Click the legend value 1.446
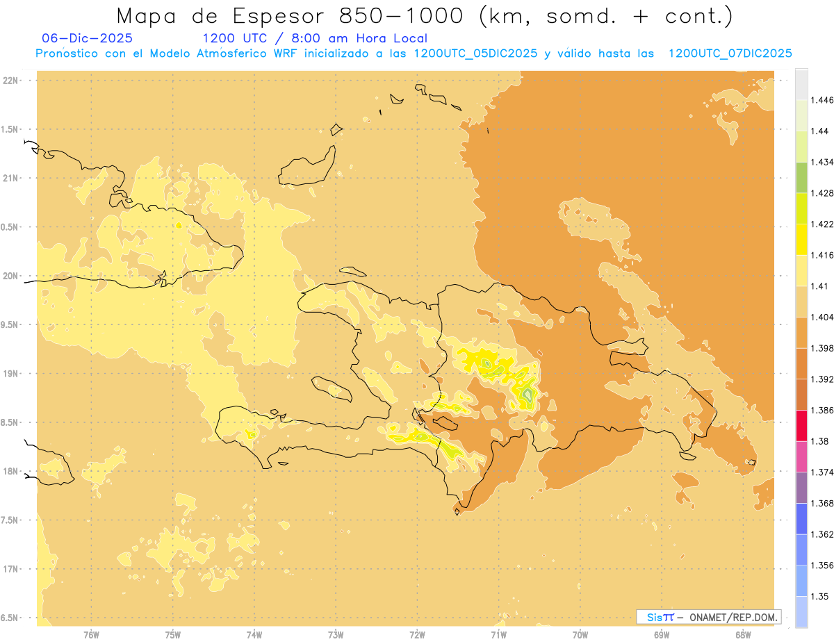 (822, 100)
